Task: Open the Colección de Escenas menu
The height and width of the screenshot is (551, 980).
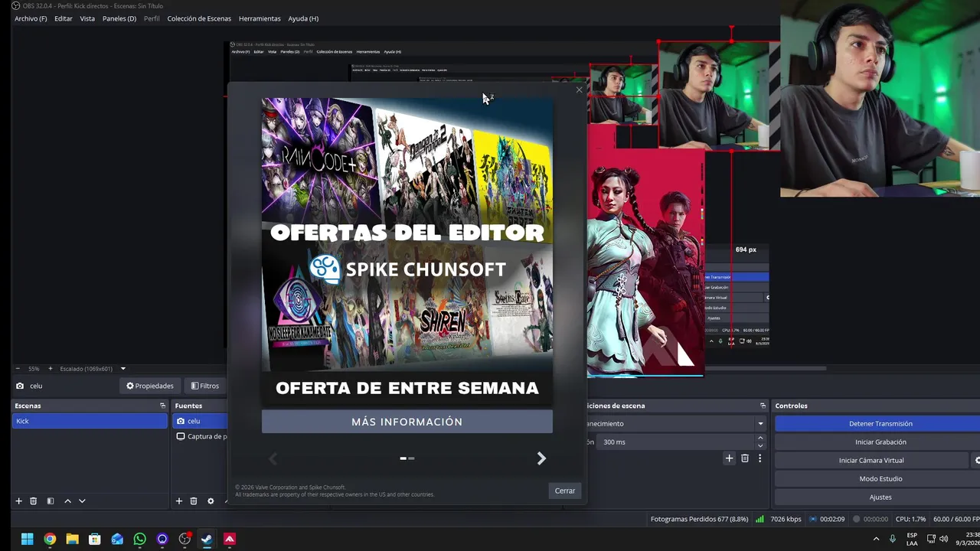Action: pos(199,18)
